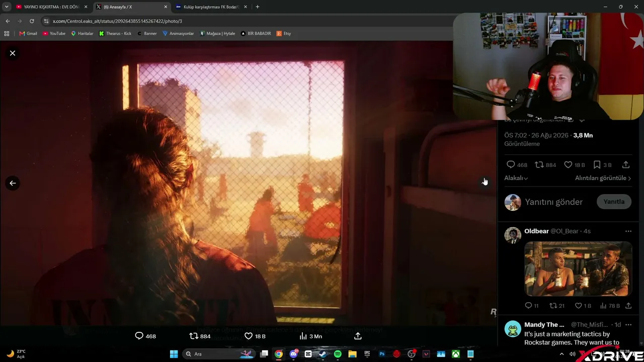Open the Banner bookmark
The height and width of the screenshot is (362, 644).
click(x=147, y=34)
